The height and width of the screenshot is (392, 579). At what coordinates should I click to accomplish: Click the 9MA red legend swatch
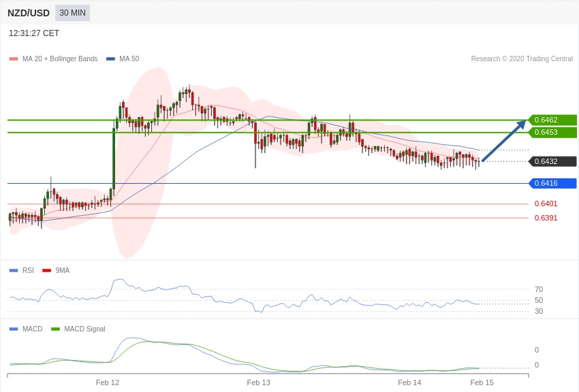pyautogui.click(x=46, y=270)
